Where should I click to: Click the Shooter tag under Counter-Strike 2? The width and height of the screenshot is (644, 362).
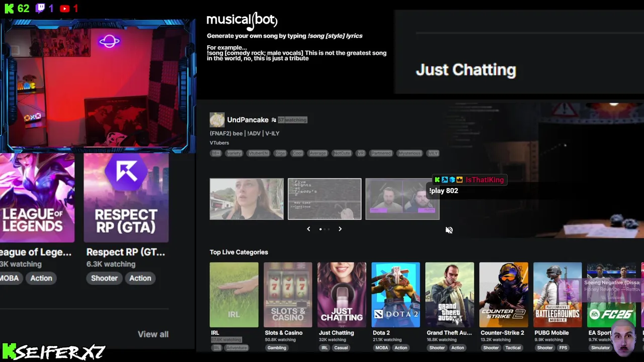click(x=491, y=348)
